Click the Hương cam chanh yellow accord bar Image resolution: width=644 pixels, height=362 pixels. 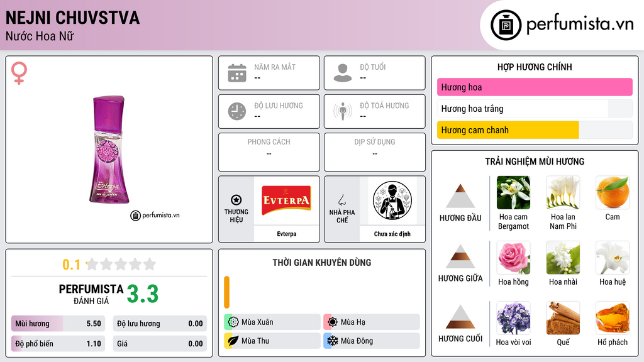click(x=535, y=130)
